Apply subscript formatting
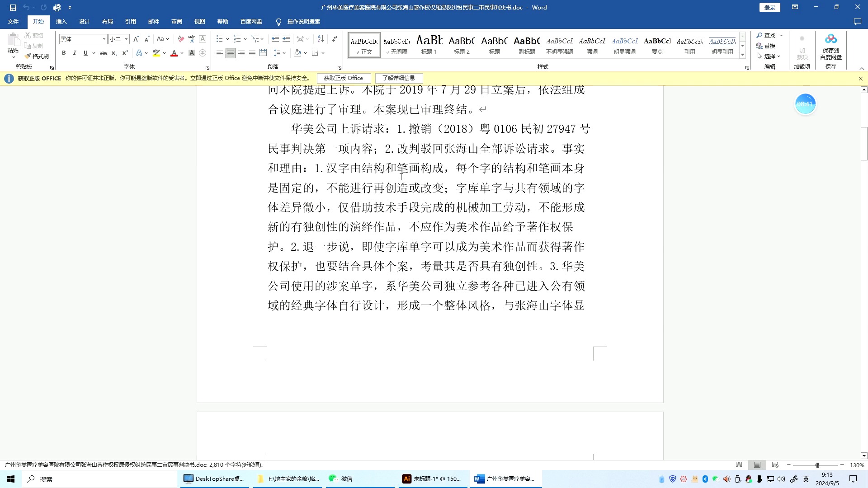Screen dimensions: 868x488 114,53
